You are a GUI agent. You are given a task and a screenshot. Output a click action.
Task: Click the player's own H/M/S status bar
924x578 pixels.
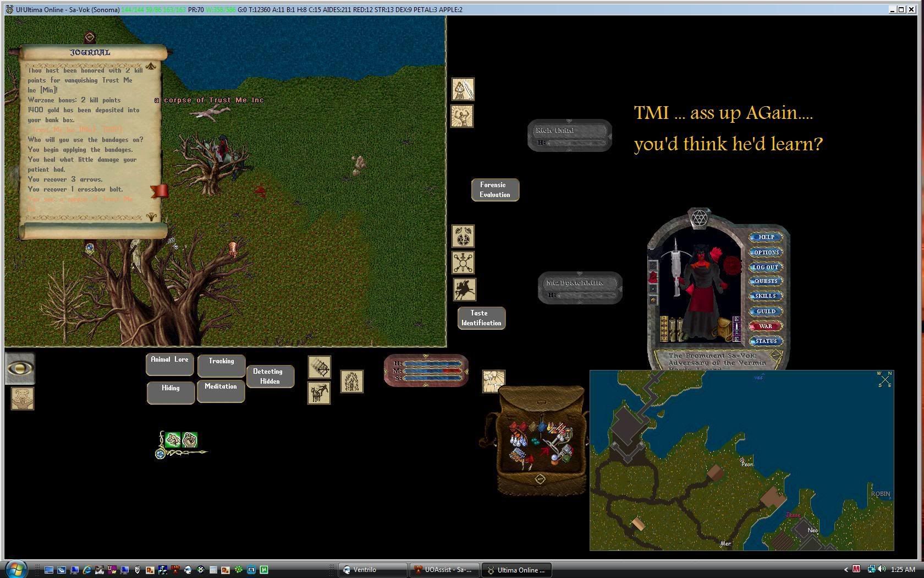point(426,370)
